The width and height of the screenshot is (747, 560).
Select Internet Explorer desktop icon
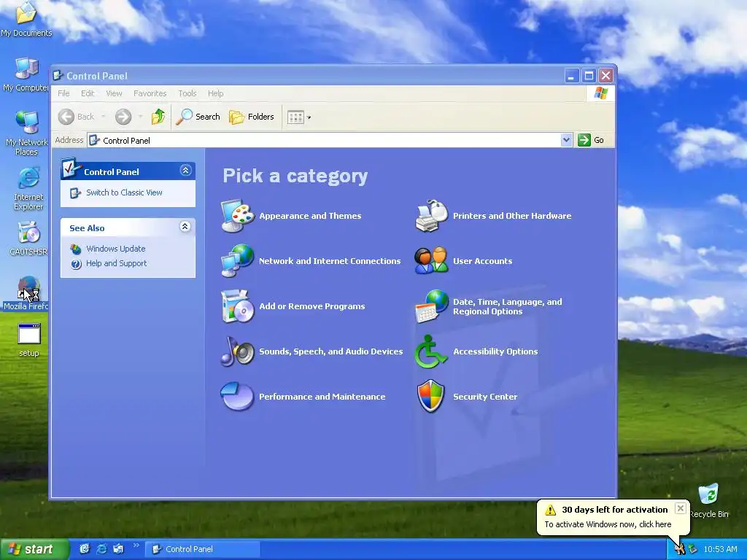tap(28, 189)
